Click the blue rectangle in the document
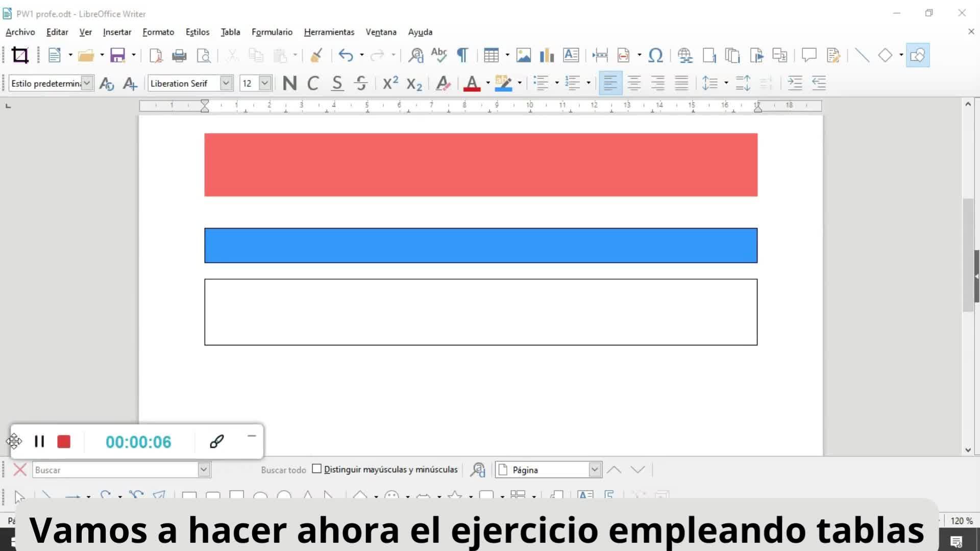Viewport: 980px width, 551px height. click(480, 245)
